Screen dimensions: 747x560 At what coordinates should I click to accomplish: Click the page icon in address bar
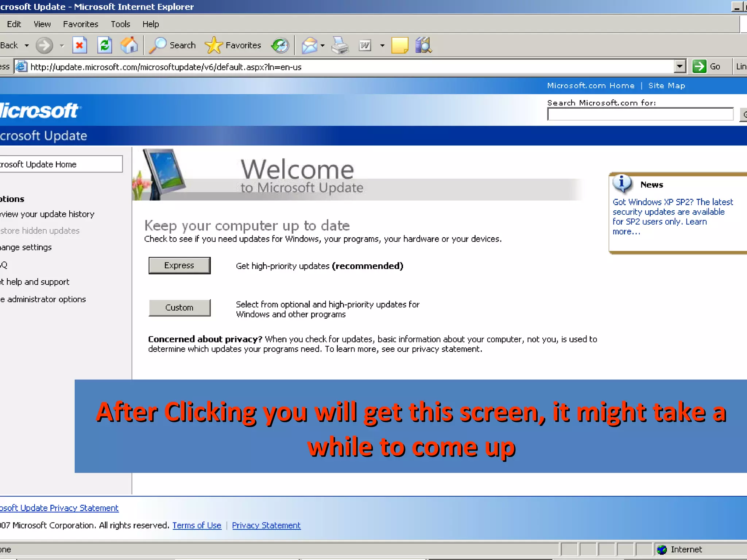pos(22,66)
